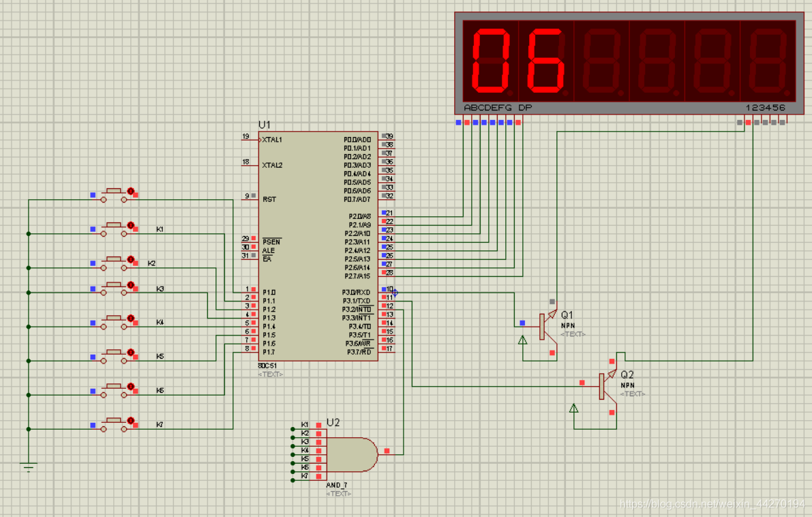
Task: Click the P3.0/RXD pin label
Action: tap(357, 293)
